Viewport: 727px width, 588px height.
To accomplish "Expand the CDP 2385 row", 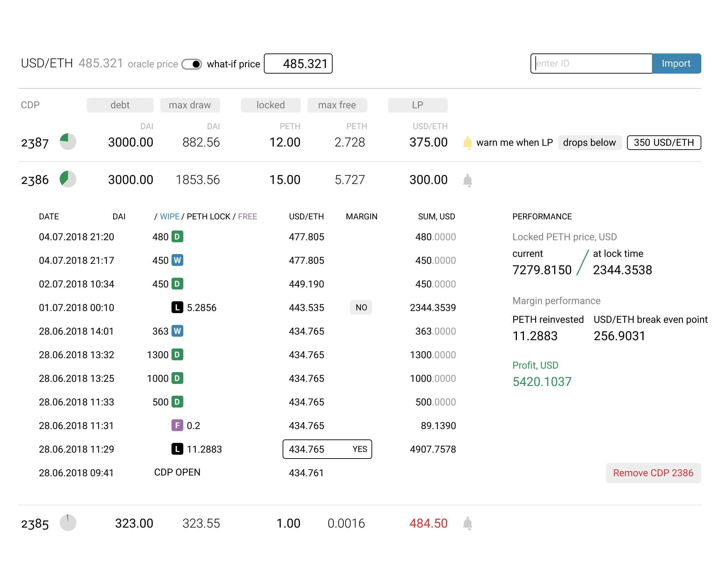I will pyautogui.click(x=35, y=523).
